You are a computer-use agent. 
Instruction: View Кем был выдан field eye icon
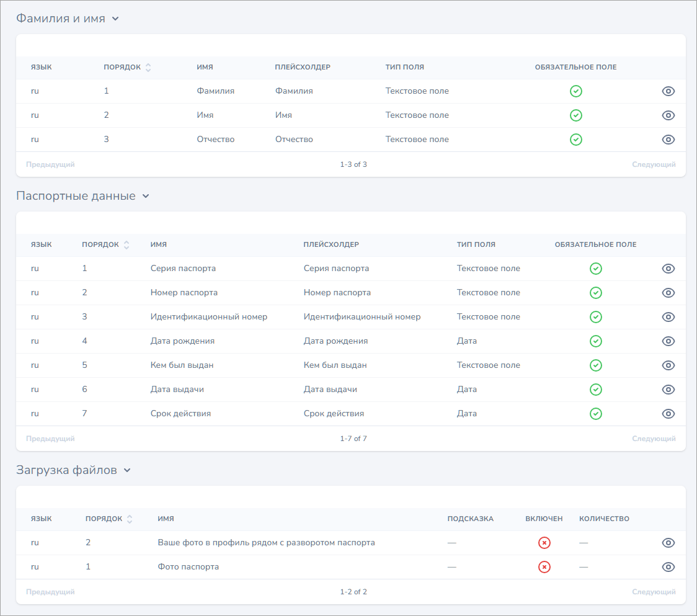[668, 365]
